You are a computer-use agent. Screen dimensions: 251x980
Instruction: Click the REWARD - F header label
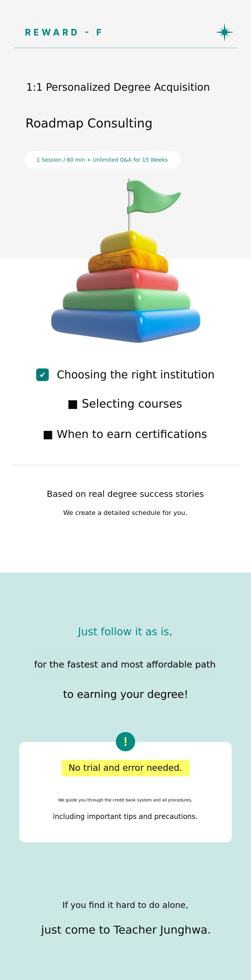pos(64,33)
